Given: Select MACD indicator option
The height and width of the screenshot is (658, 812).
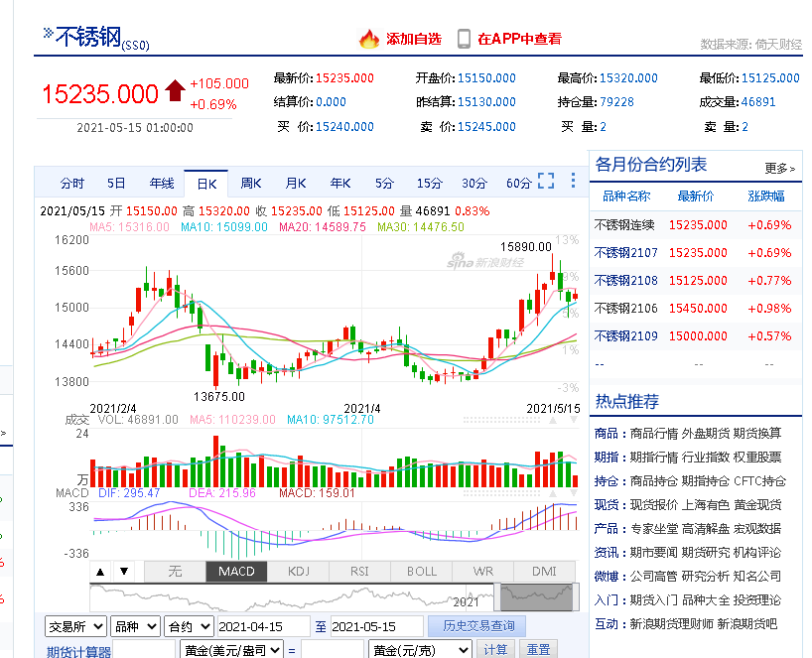Looking at the screenshot, I should click(x=236, y=572).
